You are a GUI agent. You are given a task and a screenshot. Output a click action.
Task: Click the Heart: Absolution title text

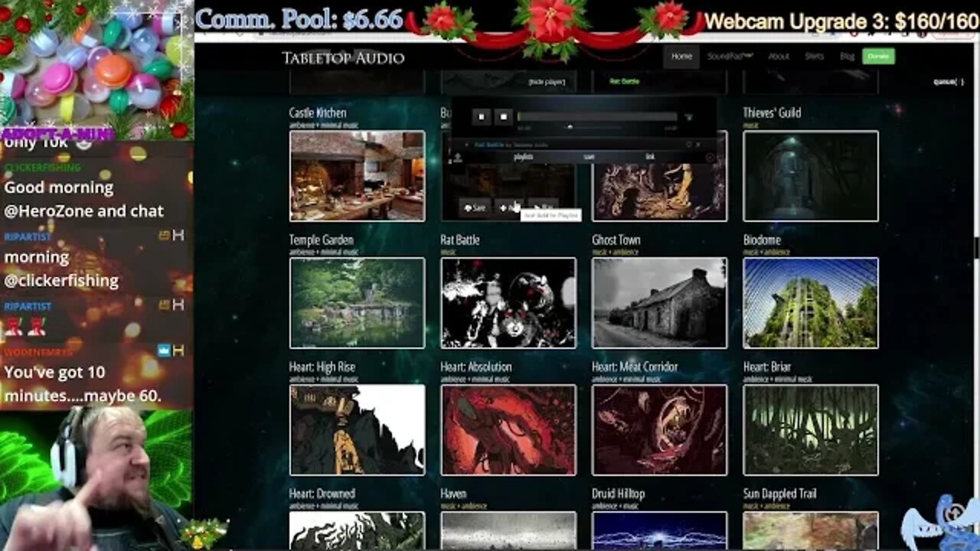pyautogui.click(x=476, y=367)
